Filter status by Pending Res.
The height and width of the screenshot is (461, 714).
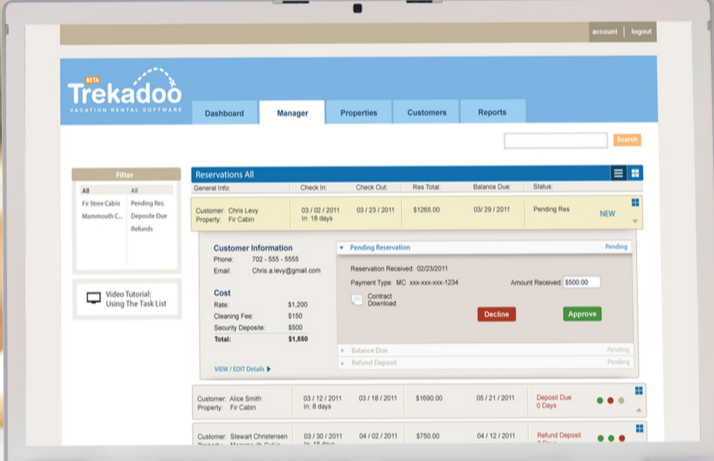tap(148, 203)
